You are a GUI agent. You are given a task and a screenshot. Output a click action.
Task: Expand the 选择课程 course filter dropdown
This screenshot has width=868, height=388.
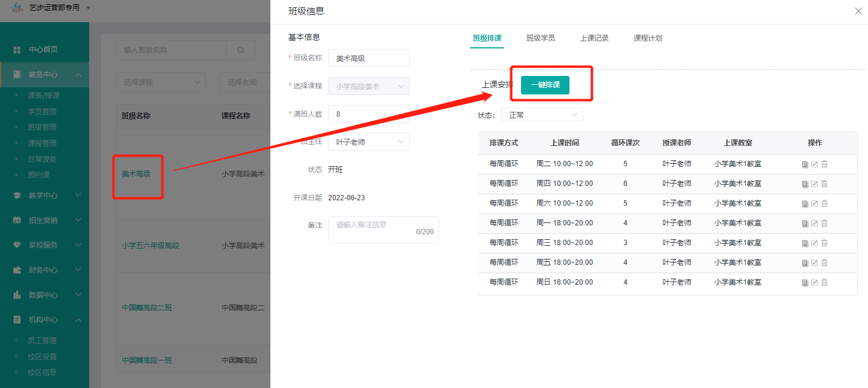(160, 82)
